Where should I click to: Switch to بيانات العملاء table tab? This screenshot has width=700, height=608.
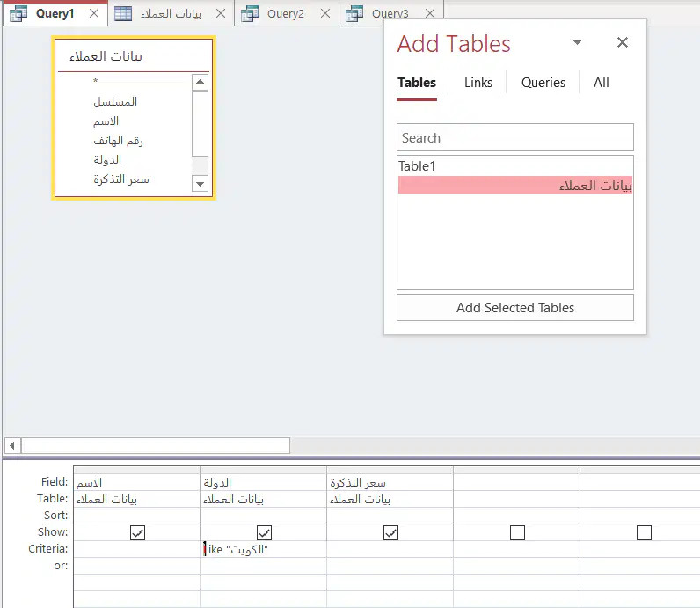171,13
